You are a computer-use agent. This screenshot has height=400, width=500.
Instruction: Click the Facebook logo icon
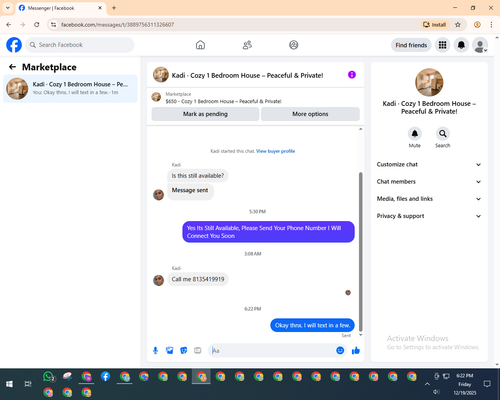tap(14, 45)
